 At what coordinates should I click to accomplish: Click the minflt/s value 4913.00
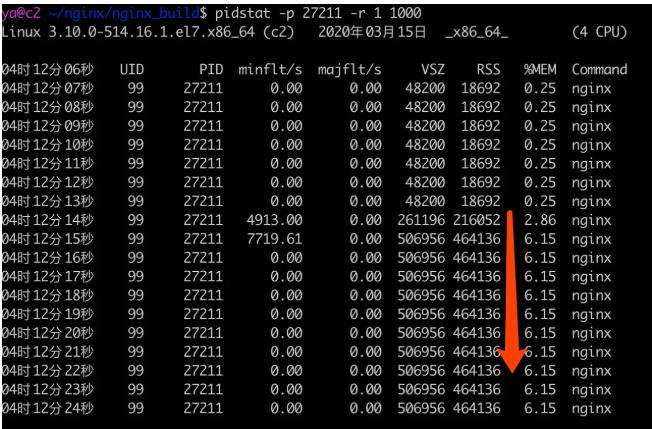click(x=274, y=220)
